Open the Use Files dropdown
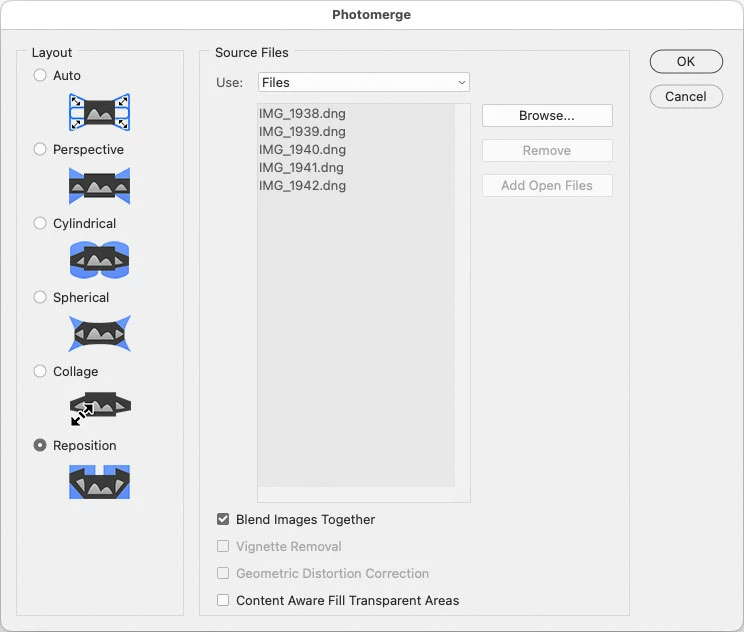Screen dimensions: 744x632 [363, 82]
